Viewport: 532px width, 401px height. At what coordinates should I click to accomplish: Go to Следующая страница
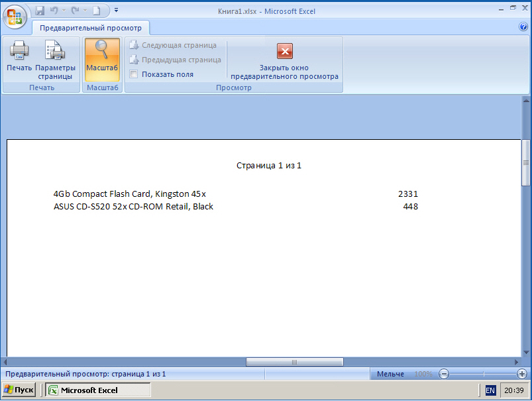tap(173, 45)
